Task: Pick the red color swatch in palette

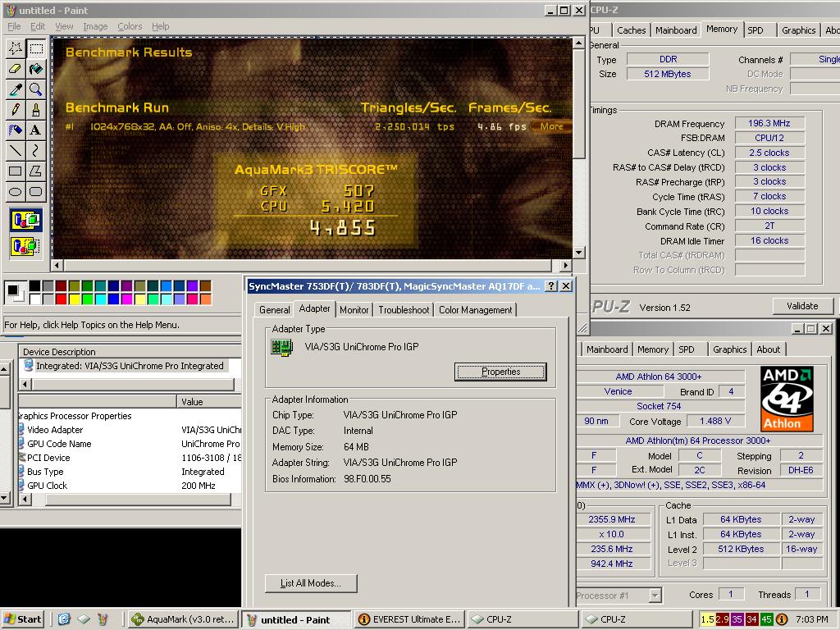Action: point(61,299)
